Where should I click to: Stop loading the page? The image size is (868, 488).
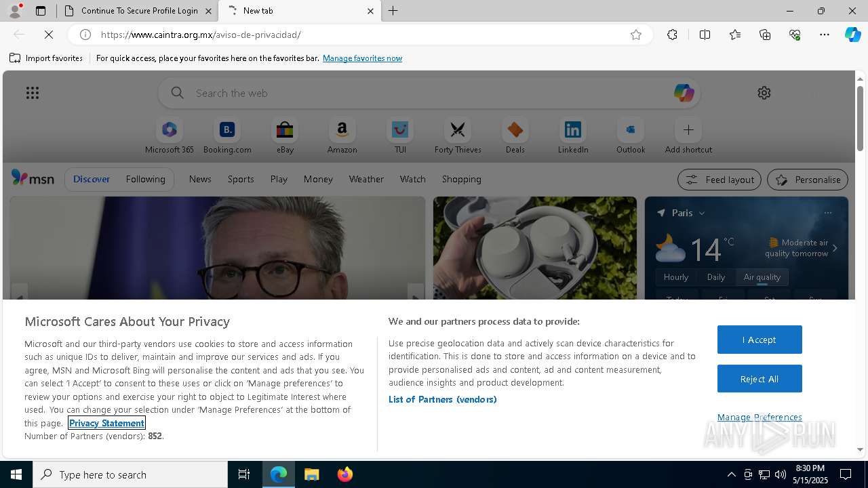pos(49,35)
